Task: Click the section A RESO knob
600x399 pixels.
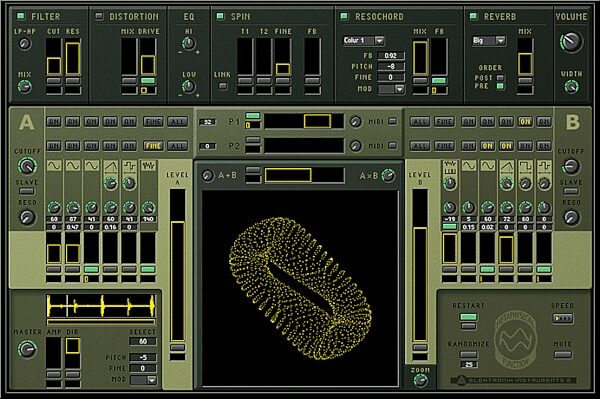Action: tap(27, 217)
